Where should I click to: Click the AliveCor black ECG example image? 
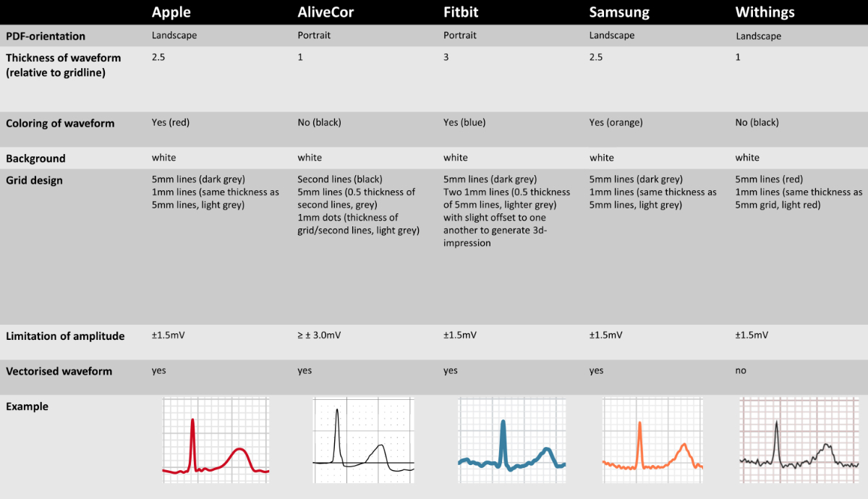pos(363,440)
